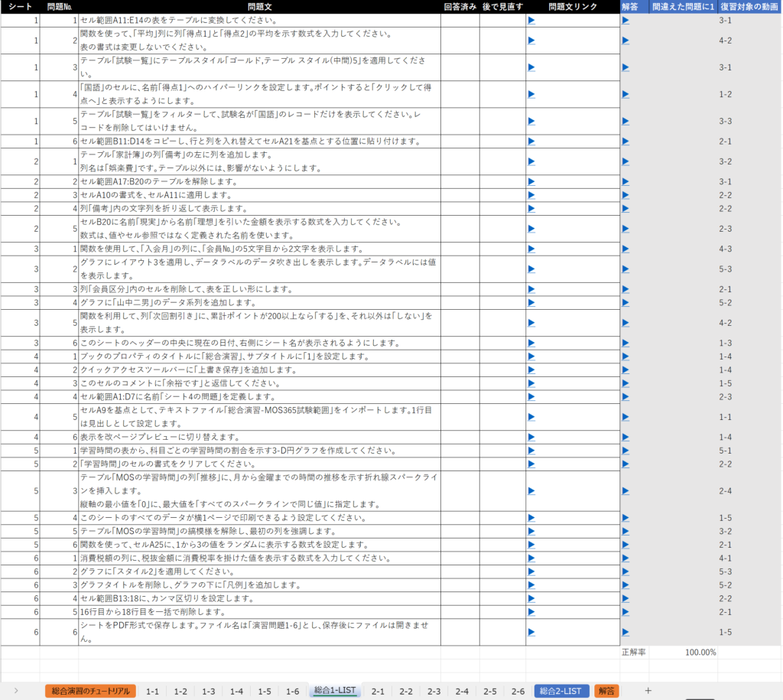
Task: Click the 問題文リンク column header
Action: tap(572, 7)
